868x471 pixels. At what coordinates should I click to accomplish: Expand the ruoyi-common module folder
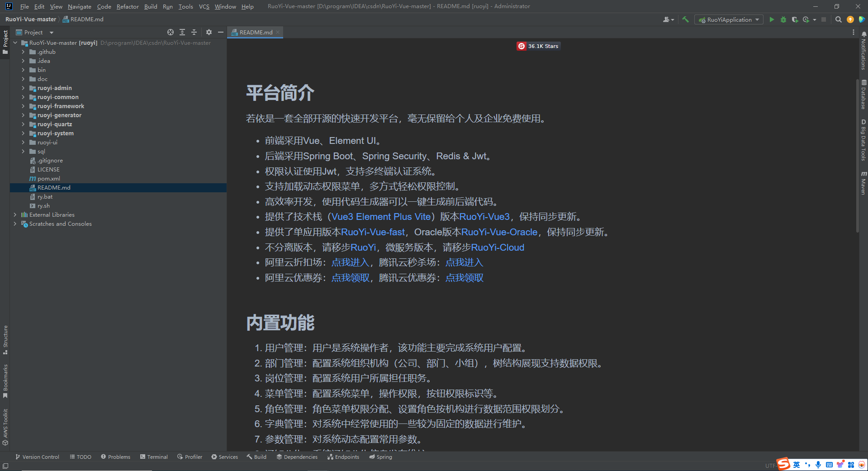point(23,97)
